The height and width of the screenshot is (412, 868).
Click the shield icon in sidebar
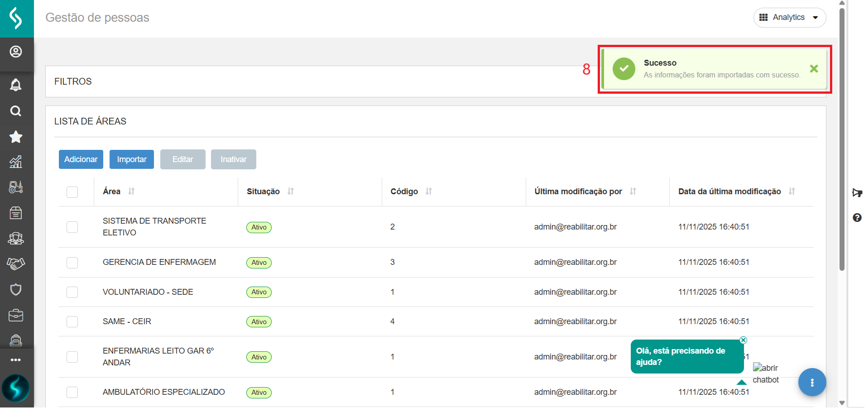coord(16,289)
